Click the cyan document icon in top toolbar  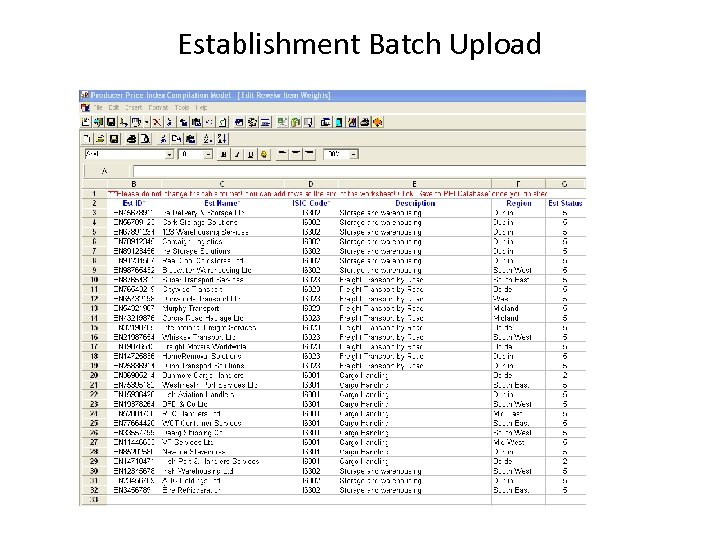point(339,122)
